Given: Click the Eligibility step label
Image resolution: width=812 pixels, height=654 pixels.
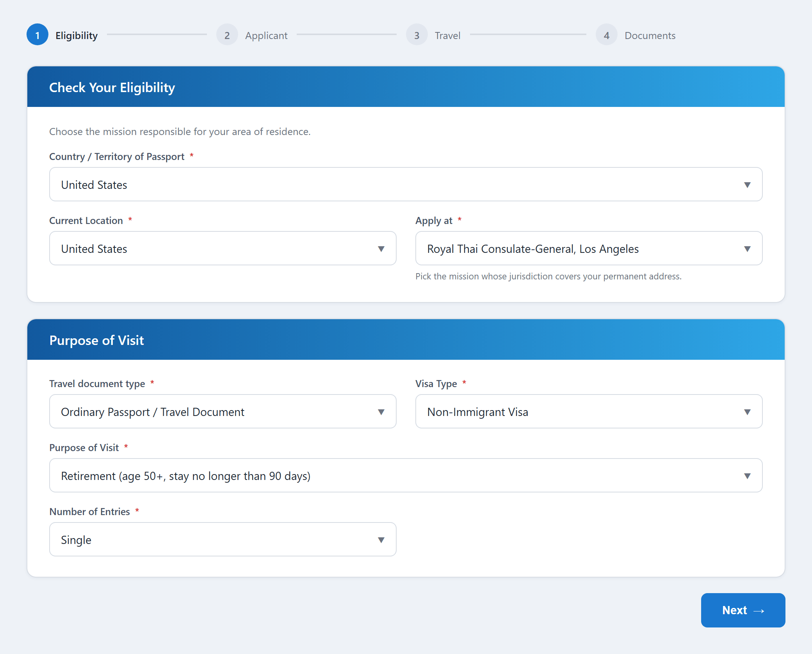Looking at the screenshot, I should [77, 36].
